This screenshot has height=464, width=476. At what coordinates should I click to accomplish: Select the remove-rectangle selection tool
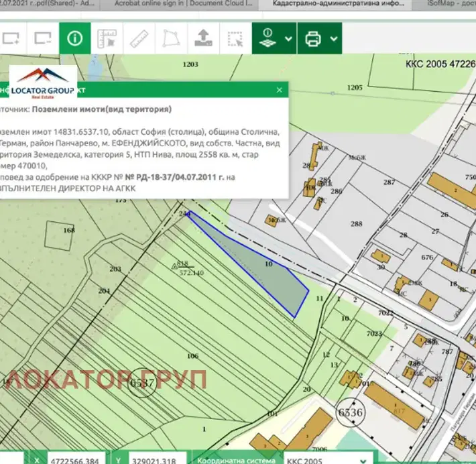pos(43,38)
